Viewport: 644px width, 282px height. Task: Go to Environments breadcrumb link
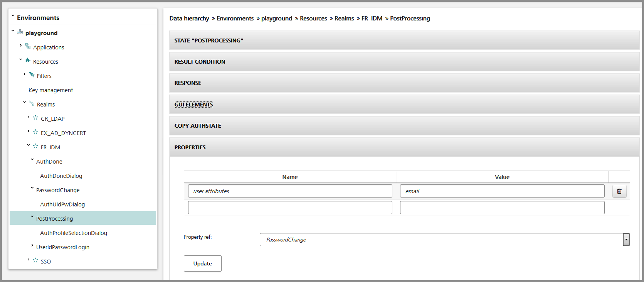coord(235,19)
